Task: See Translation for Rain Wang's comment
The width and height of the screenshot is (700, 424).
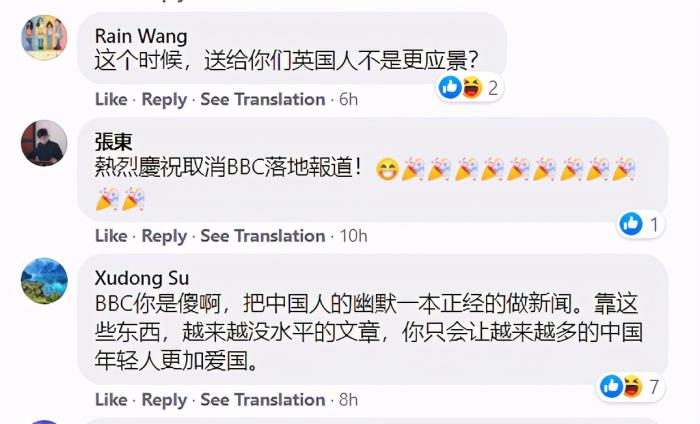Action: coord(262,99)
